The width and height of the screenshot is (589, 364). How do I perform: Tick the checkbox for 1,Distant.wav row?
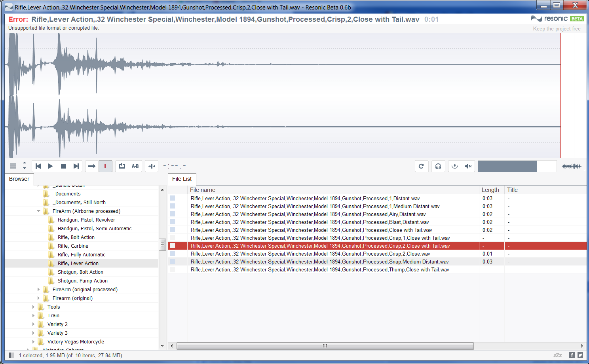[x=173, y=198]
